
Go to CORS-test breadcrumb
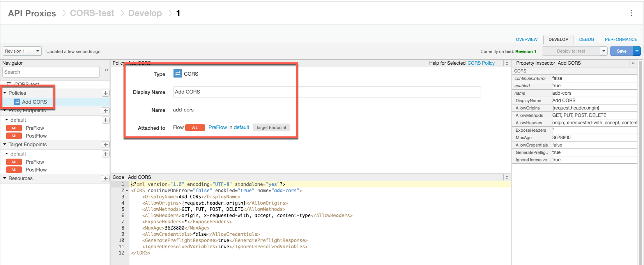pos(92,13)
